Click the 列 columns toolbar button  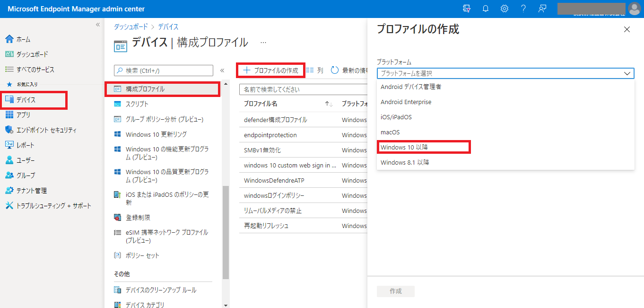point(314,70)
